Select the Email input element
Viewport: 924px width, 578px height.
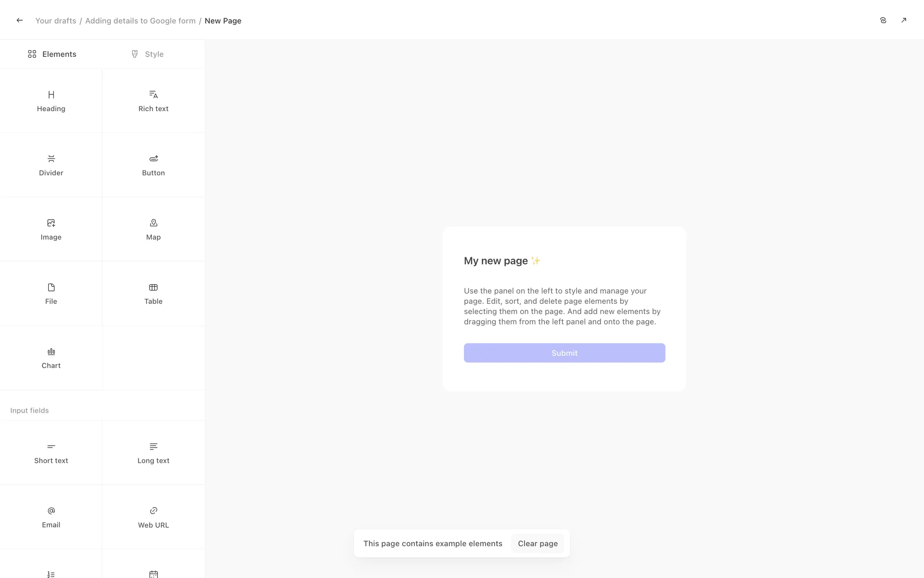pos(51,517)
